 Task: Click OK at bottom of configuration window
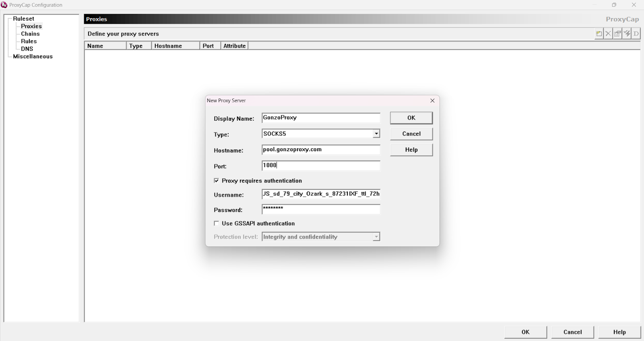coord(526,332)
